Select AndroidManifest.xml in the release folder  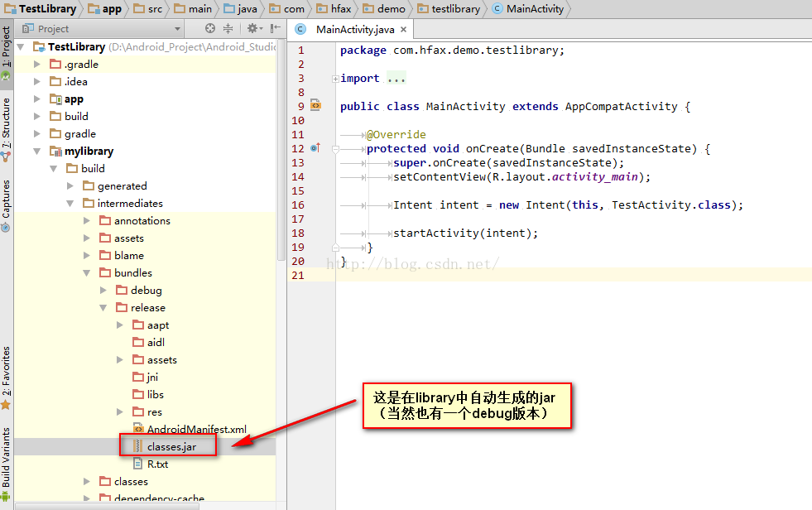coord(196,430)
